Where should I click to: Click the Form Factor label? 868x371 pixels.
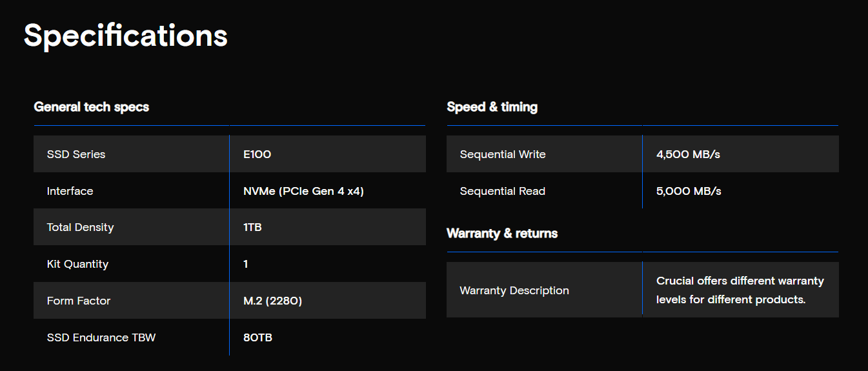[79, 301]
